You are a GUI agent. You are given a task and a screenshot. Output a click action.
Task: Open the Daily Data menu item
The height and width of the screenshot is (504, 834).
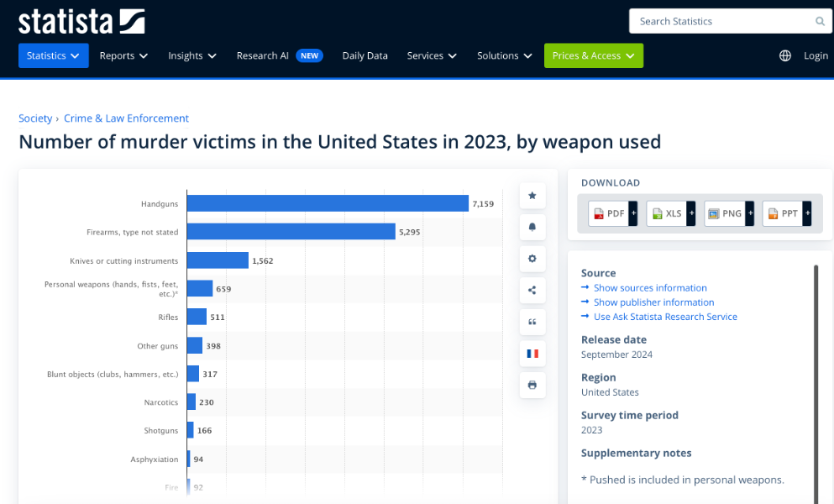(365, 55)
